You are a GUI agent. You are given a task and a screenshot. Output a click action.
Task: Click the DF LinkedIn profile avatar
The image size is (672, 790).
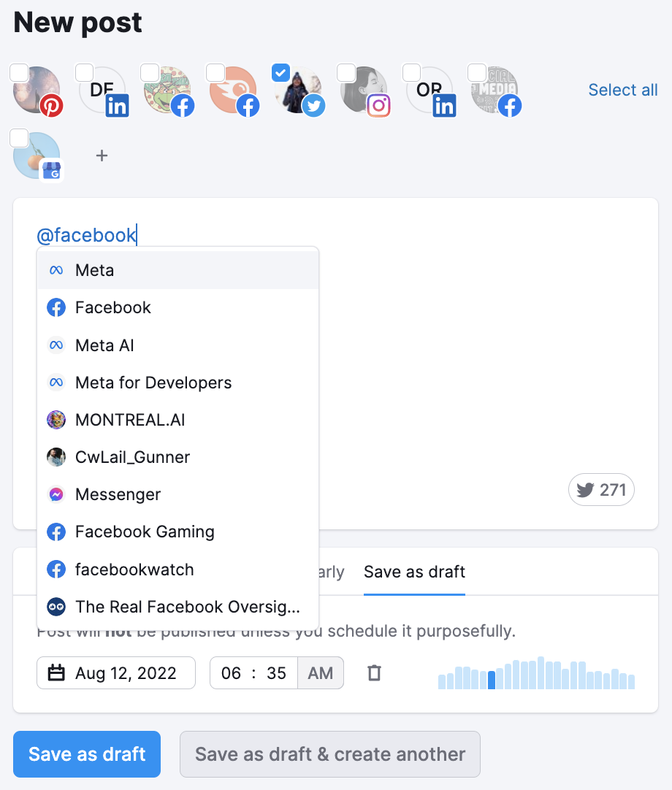point(102,91)
